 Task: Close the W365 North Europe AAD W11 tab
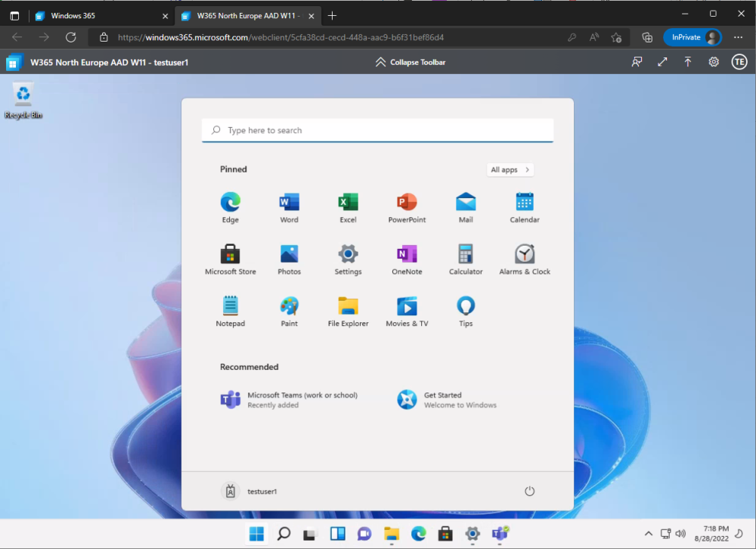311,16
